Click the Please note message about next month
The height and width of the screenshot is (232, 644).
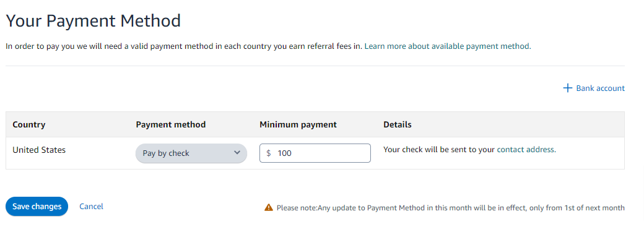451,208
